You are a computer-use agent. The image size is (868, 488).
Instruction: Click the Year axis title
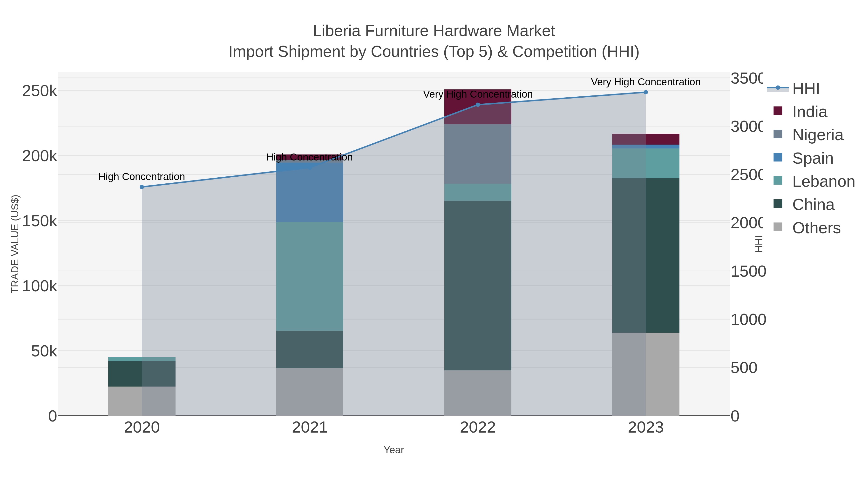[393, 450]
